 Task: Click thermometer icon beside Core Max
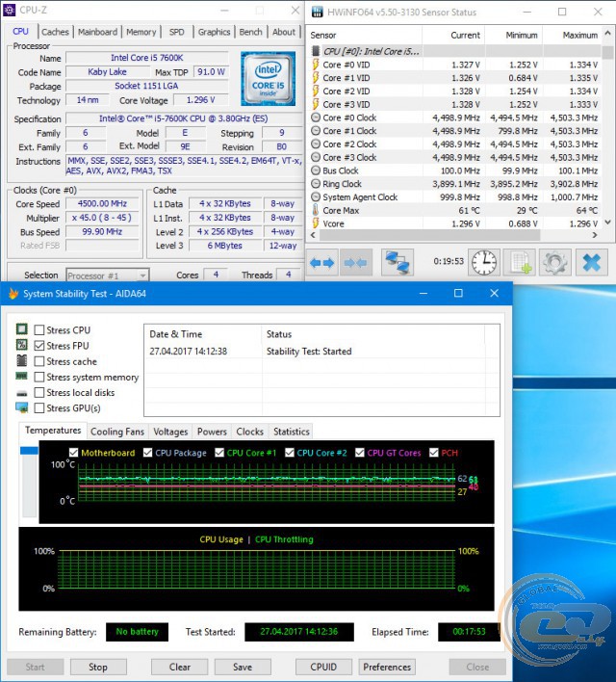(316, 210)
